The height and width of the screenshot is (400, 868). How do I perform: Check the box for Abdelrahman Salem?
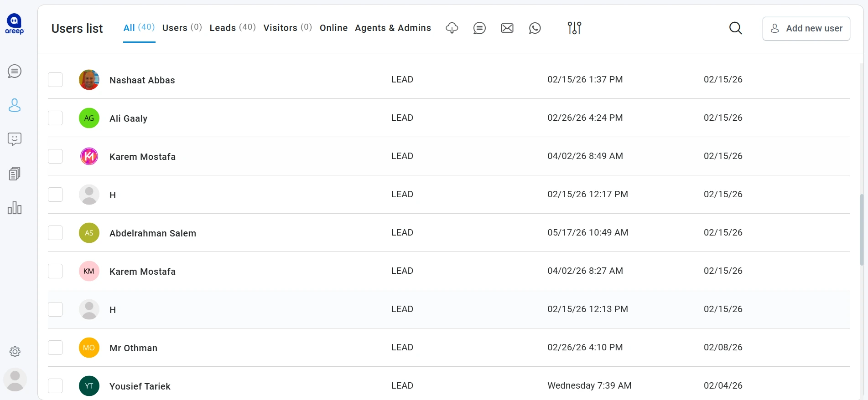click(55, 233)
